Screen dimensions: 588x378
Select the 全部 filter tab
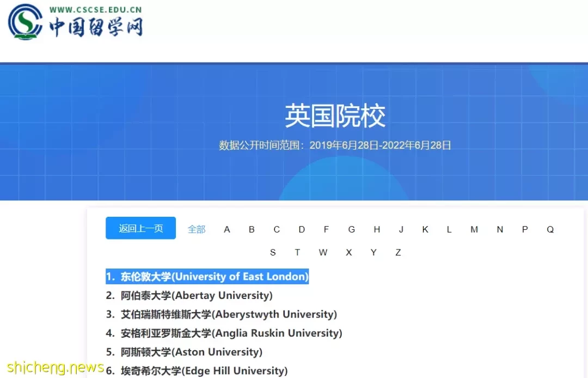[197, 229]
